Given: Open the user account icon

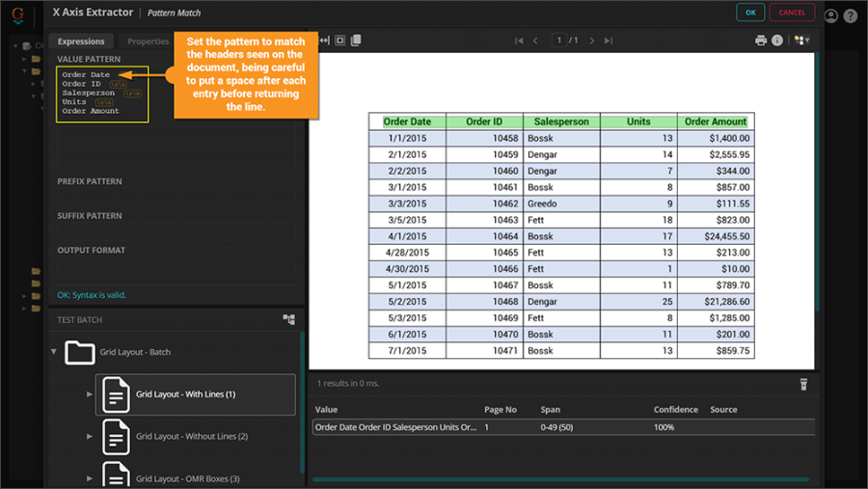Looking at the screenshot, I should pyautogui.click(x=831, y=15).
